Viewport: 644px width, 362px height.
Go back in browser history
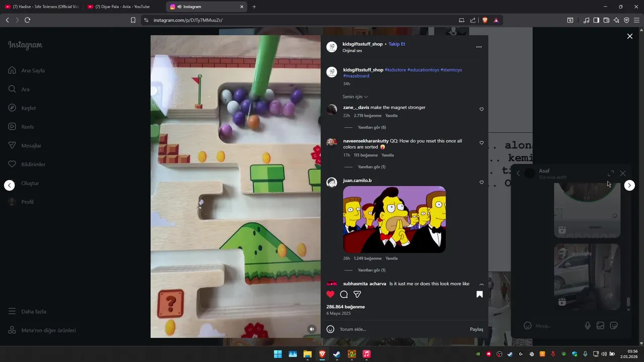tap(7, 20)
